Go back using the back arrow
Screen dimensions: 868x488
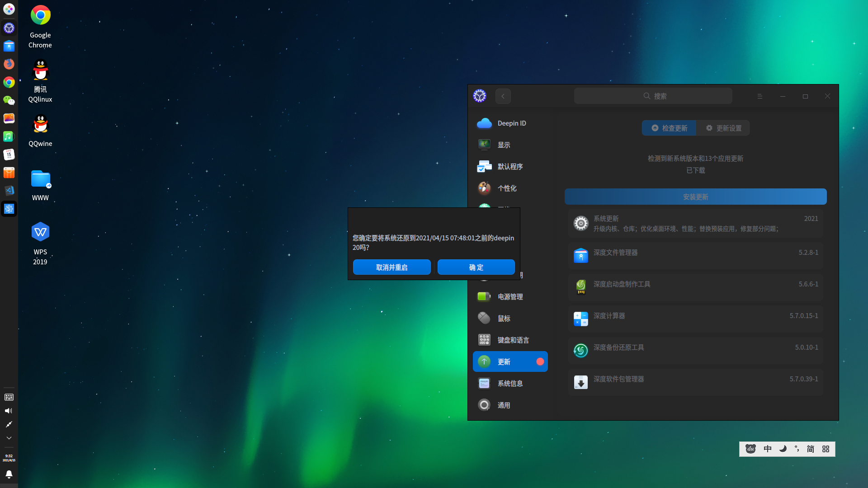tap(503, 96)
